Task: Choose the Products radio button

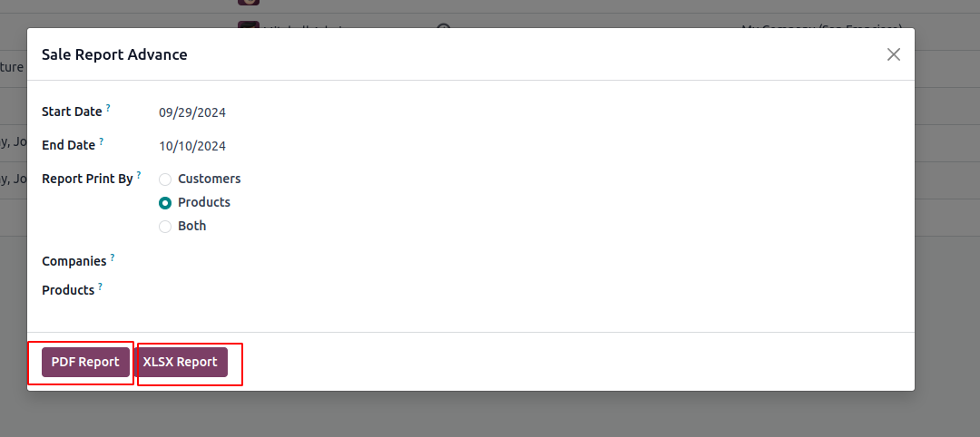Action: [165, 203]
